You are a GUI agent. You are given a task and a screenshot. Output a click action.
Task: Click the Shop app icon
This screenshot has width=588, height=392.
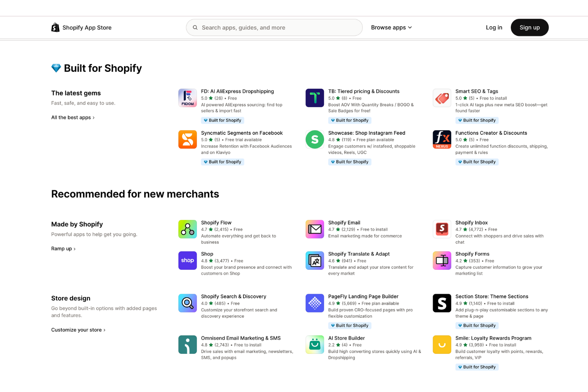[x=187, y=261]
